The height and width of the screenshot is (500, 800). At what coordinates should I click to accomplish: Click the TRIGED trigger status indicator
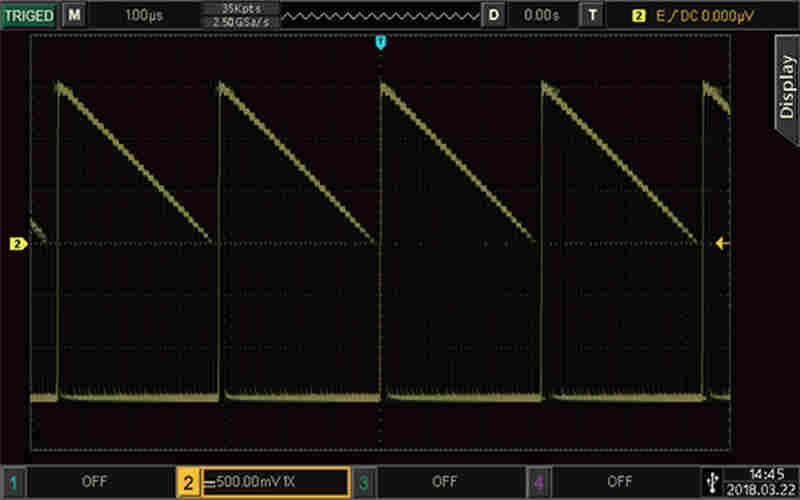pyautogui.click(x=29, y=15)
